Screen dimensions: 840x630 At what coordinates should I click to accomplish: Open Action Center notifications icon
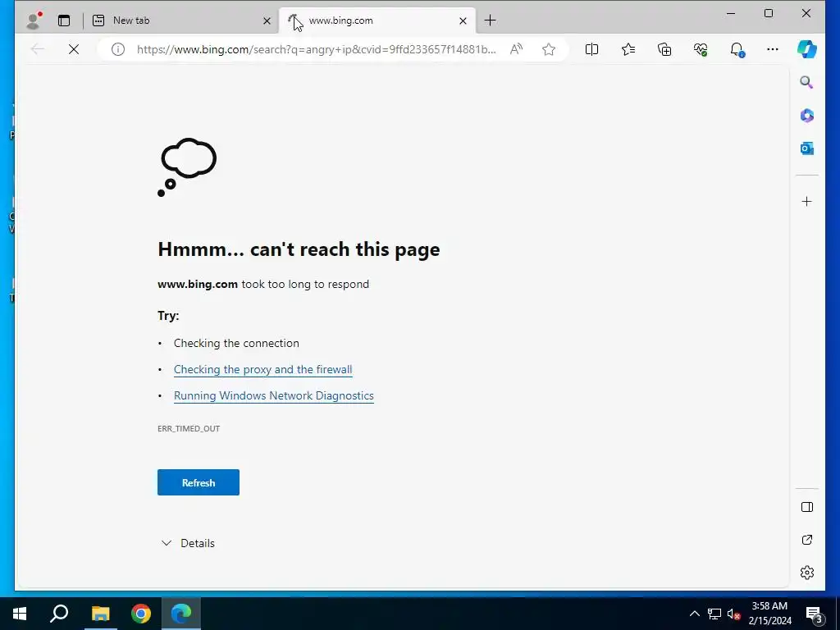pyautogui.click(x=814, y=614)
